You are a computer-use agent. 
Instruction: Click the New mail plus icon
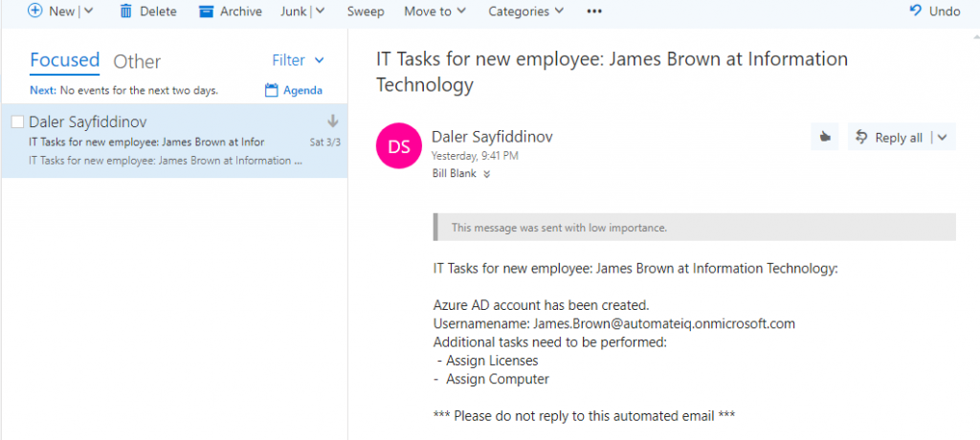35,11
